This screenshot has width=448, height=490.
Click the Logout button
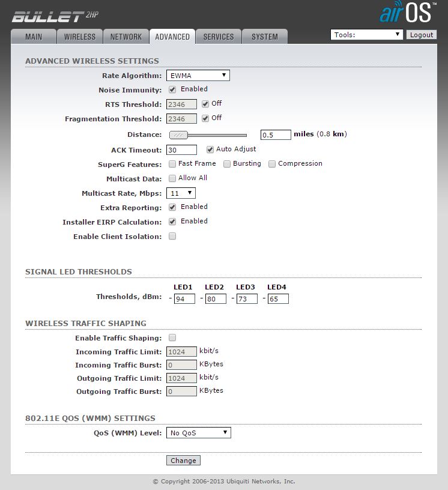coord(422,35)
